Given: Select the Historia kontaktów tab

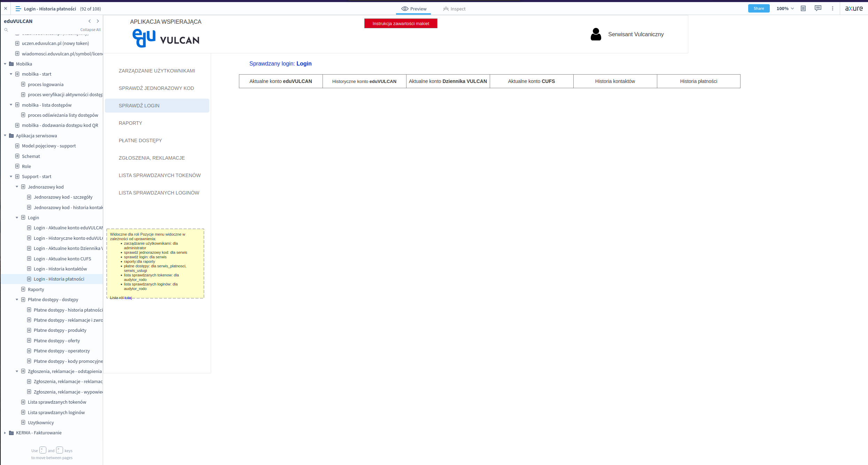Looking at the screenshot, I should point(615,81).
